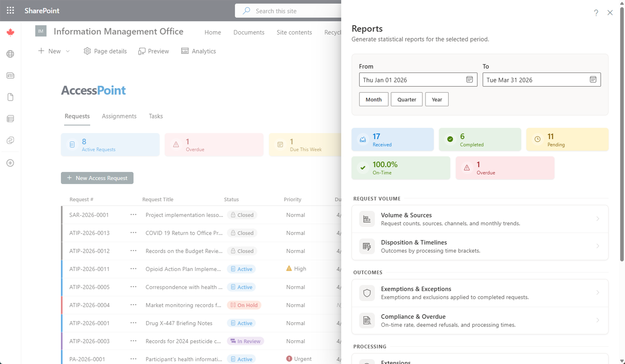Open the Documents menu item
This screenshot has height=364, width=625.
pos(249,32)
